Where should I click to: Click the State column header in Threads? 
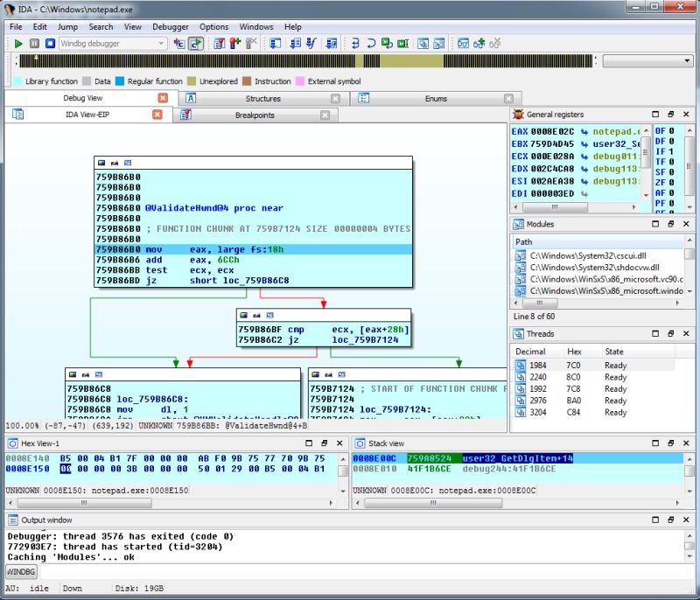(638, 352)
